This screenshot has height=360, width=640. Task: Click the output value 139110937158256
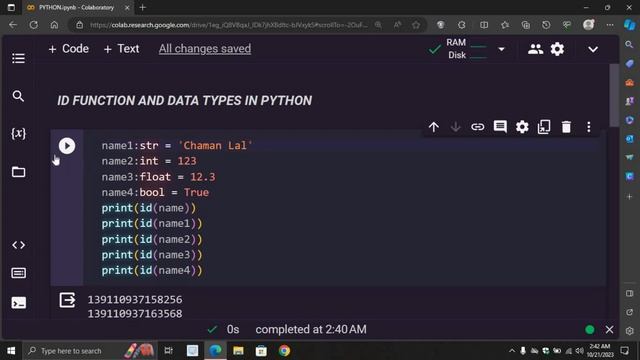[135, 300]
